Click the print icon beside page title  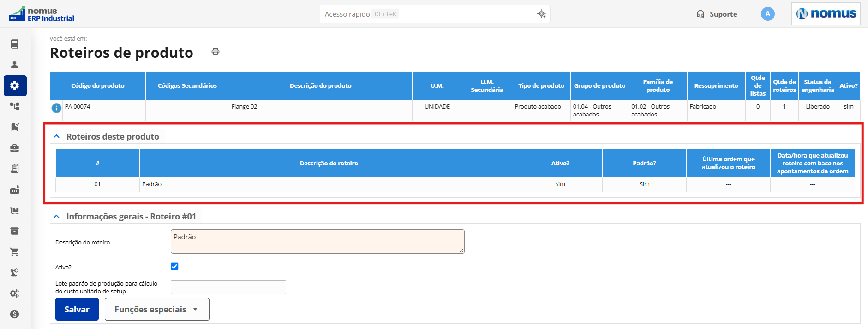tap(216, 51)
